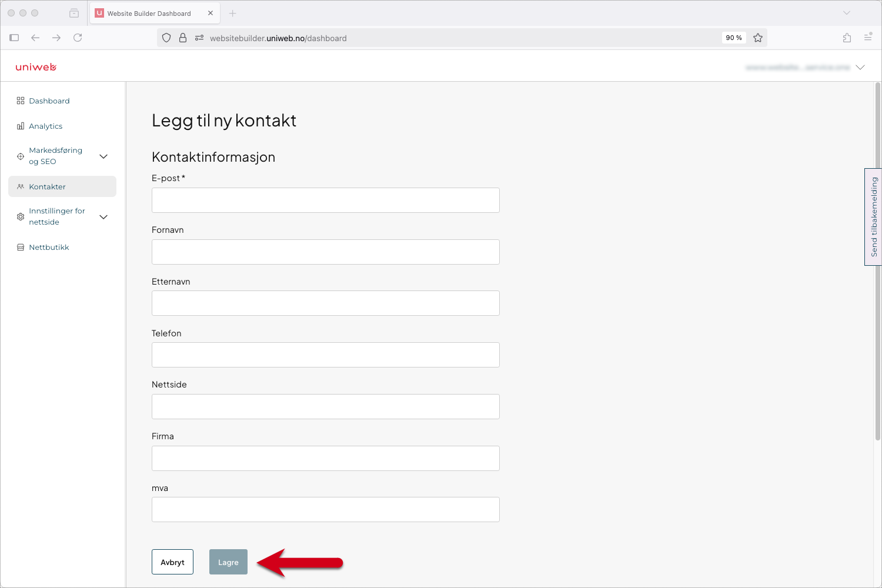This screenshot has height=588, width=882.
Task: Click the Dashboard grid icon in sidebar
Action: point(21,101)
